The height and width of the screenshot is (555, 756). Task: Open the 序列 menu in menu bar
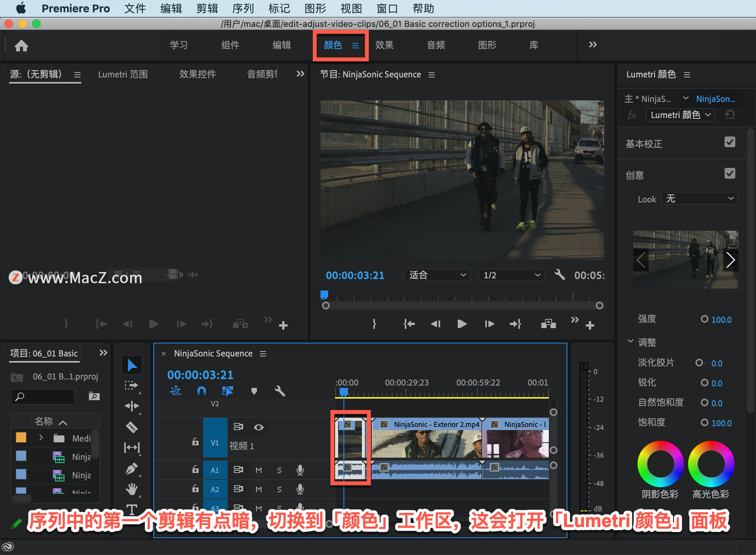243,8
